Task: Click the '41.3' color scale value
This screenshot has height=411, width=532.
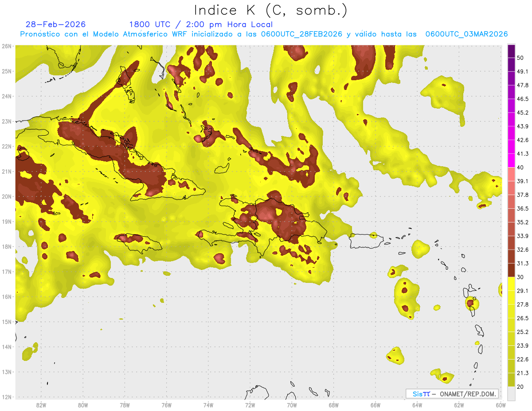Action: (x=522, y=154)
